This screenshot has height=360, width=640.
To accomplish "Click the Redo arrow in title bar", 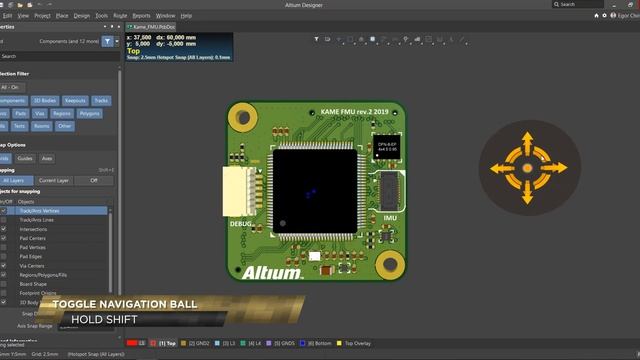I will [x=49, y=5].
